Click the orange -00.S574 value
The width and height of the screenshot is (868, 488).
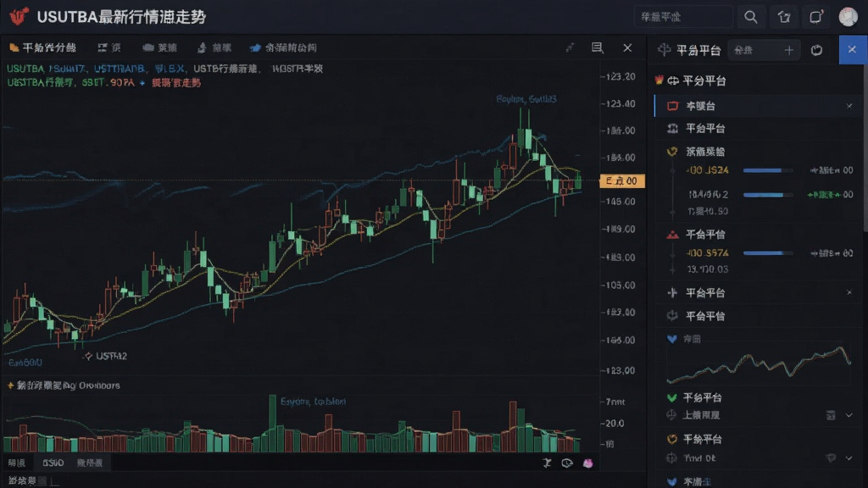click(708, 253)
